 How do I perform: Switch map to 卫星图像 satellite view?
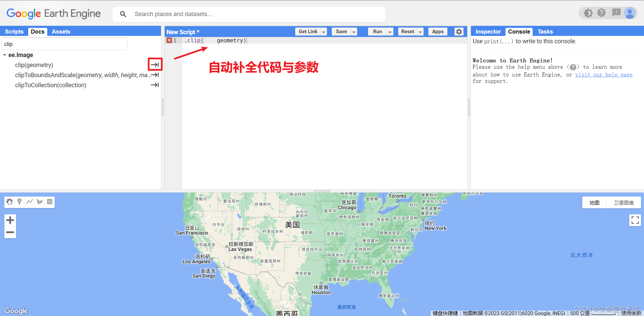tap(624, 203)
